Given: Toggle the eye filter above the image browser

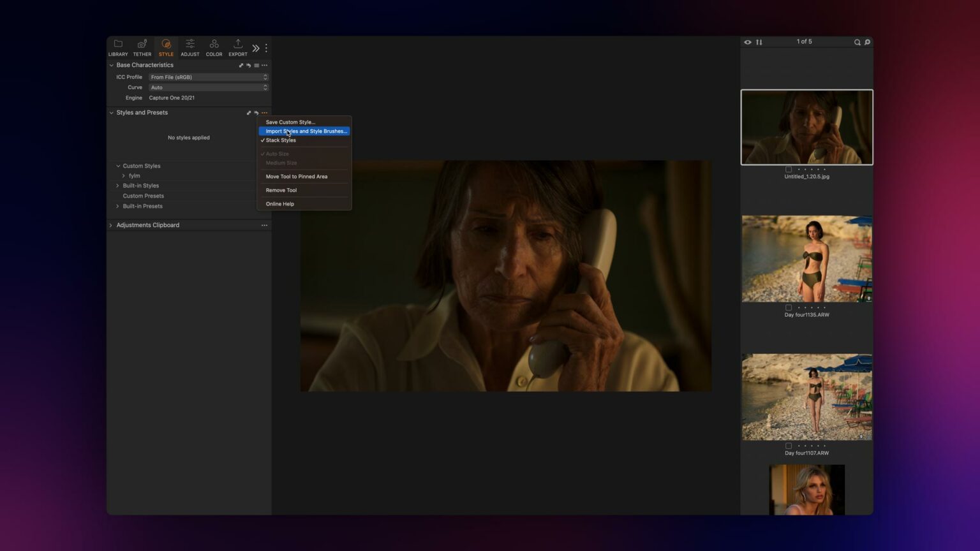Looking at the screenshot, I should pos(747,41).
